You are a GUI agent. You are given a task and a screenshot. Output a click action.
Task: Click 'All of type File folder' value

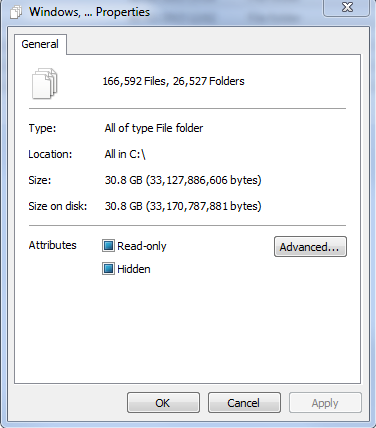pyautogui.click(x=154, y=128)
